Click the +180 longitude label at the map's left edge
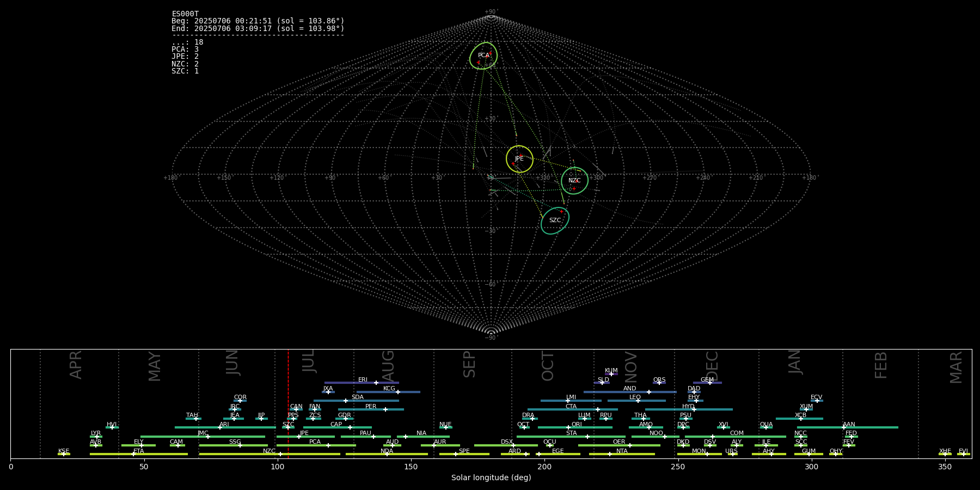 (170, 177)
